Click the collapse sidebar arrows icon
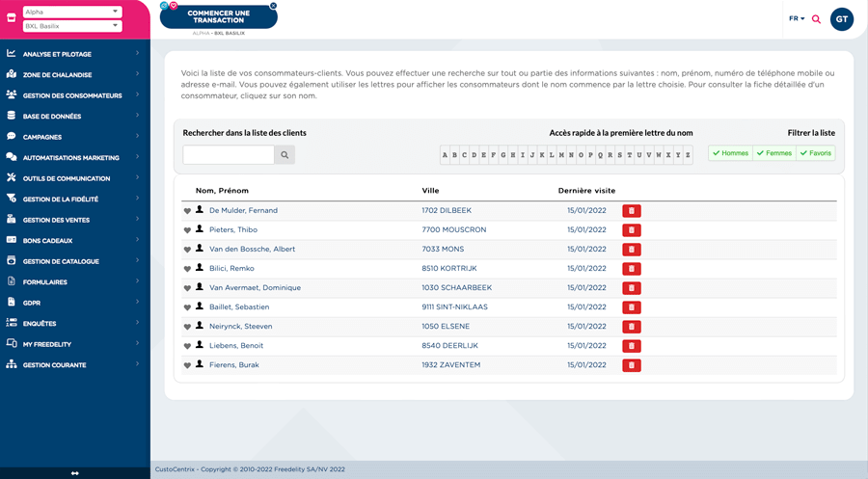 [x=75, y=472]
